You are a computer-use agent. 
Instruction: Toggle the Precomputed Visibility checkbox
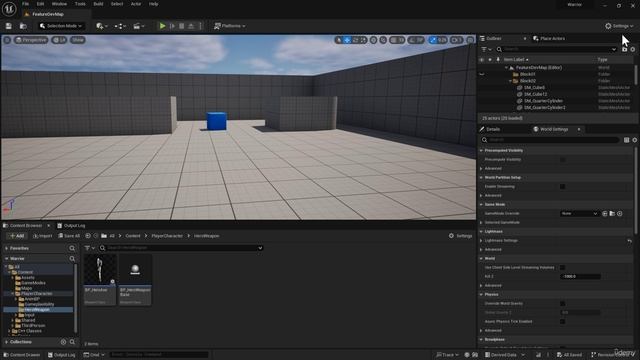point(562,160)
